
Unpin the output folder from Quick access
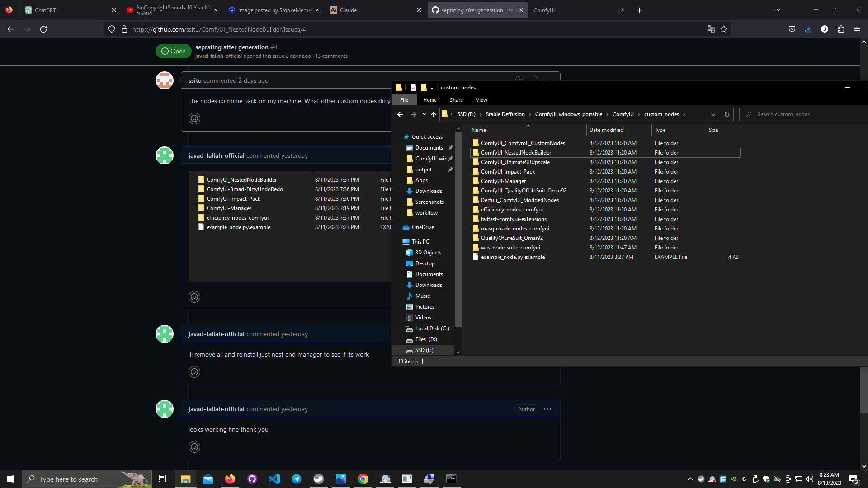[451, 169]
